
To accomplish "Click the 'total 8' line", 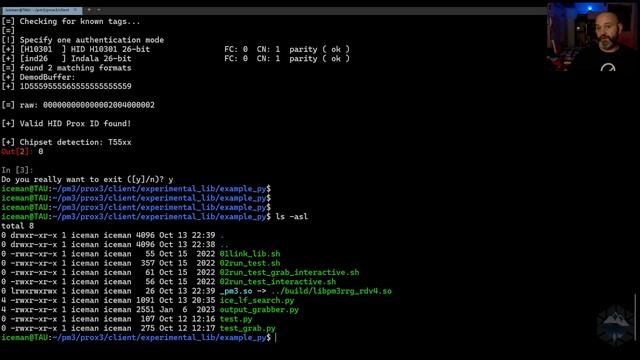I will click(18, 226).
